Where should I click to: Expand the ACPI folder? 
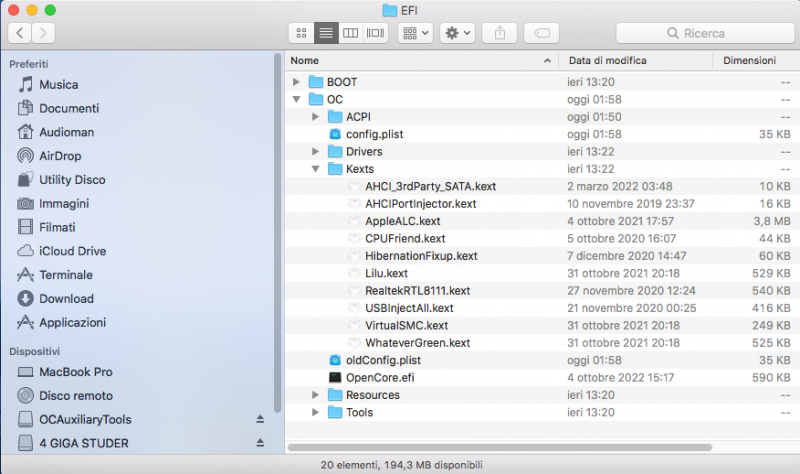click(x=315, y=117)
